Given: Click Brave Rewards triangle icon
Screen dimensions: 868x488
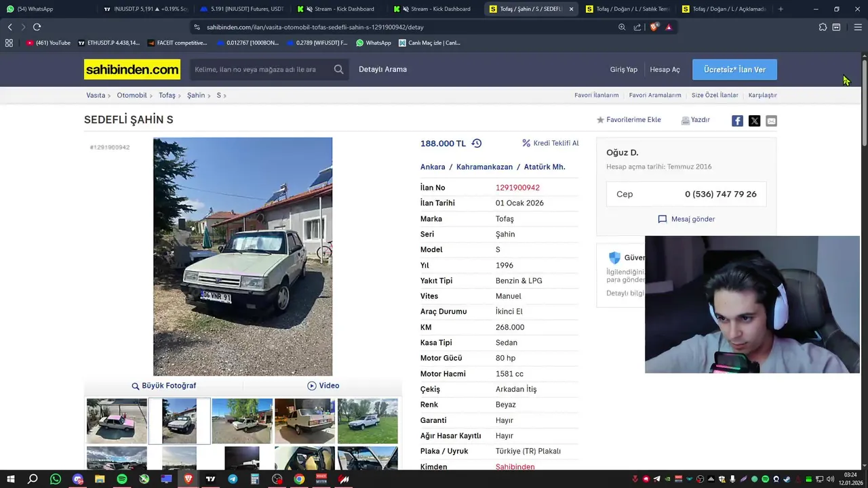Looking at the screenshot, I should point(669,27).
